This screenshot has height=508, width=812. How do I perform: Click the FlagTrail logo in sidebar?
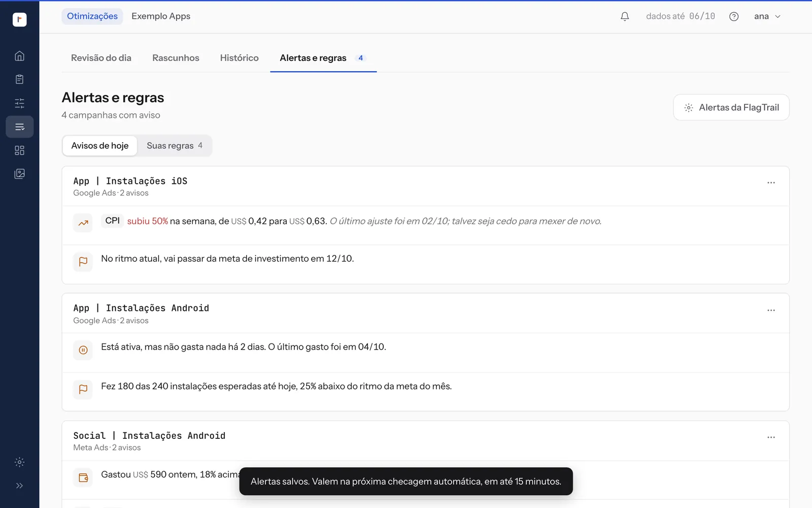tap(19, 19)
